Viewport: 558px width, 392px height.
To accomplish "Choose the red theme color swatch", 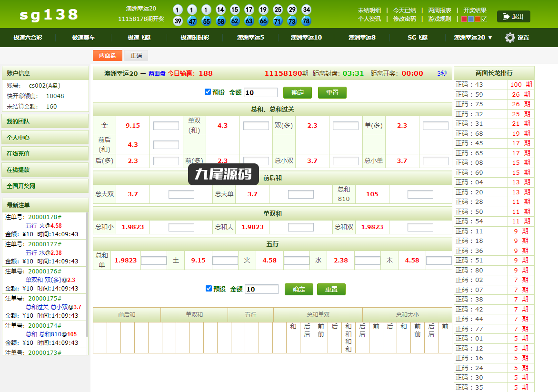I will coord(464,19).
